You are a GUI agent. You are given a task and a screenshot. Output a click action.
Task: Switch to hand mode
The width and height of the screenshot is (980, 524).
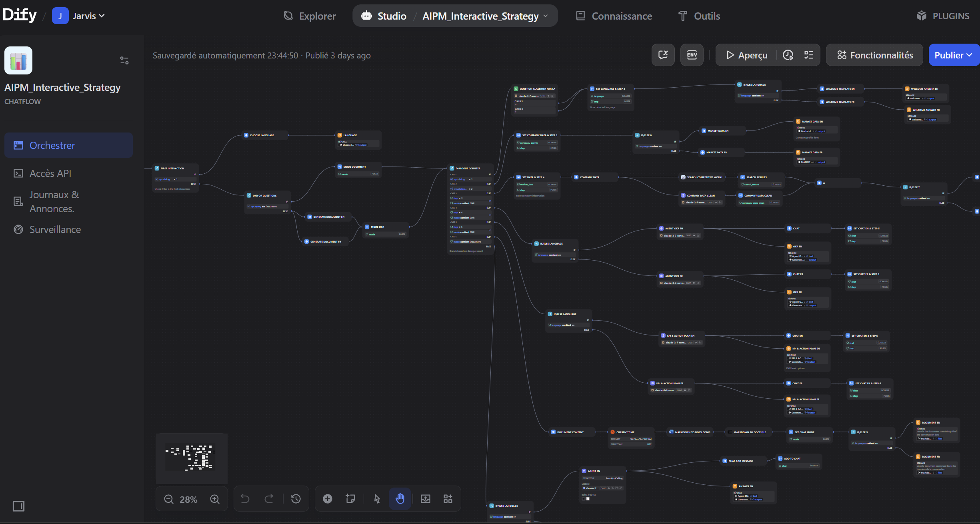pyautogui.click(x=400, y=499)
